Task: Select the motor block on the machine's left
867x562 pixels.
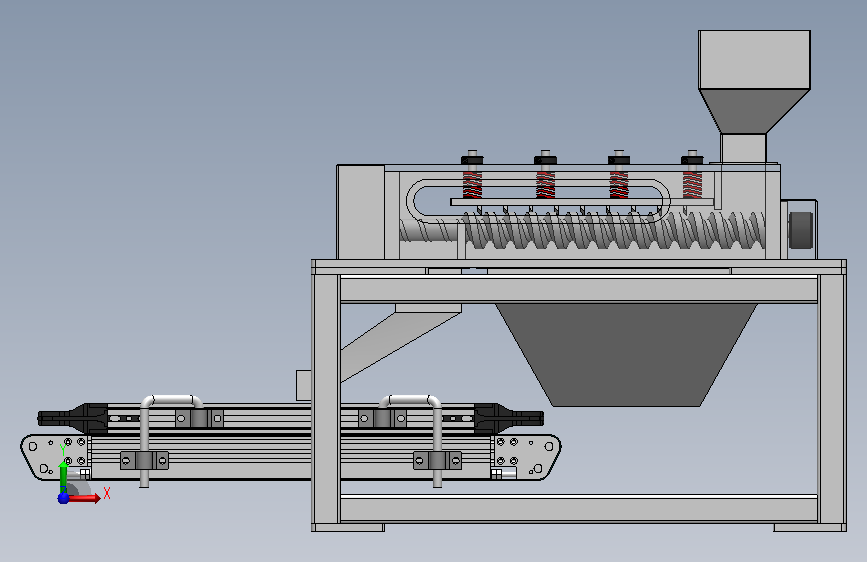Action: point(361,212)
